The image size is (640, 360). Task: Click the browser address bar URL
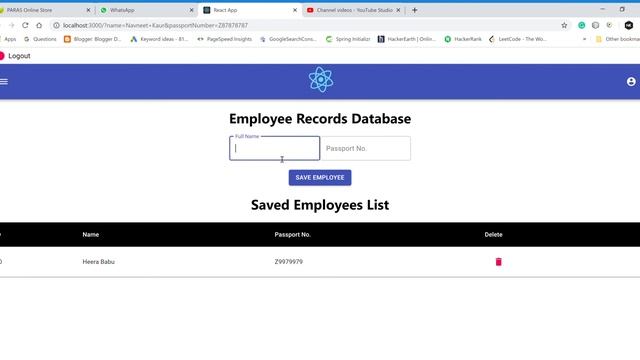pyautogui.click(x=155, y=25)
